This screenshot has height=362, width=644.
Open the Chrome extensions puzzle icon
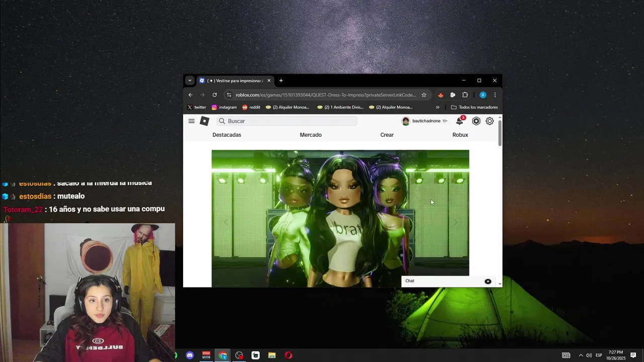pos(465,95)
